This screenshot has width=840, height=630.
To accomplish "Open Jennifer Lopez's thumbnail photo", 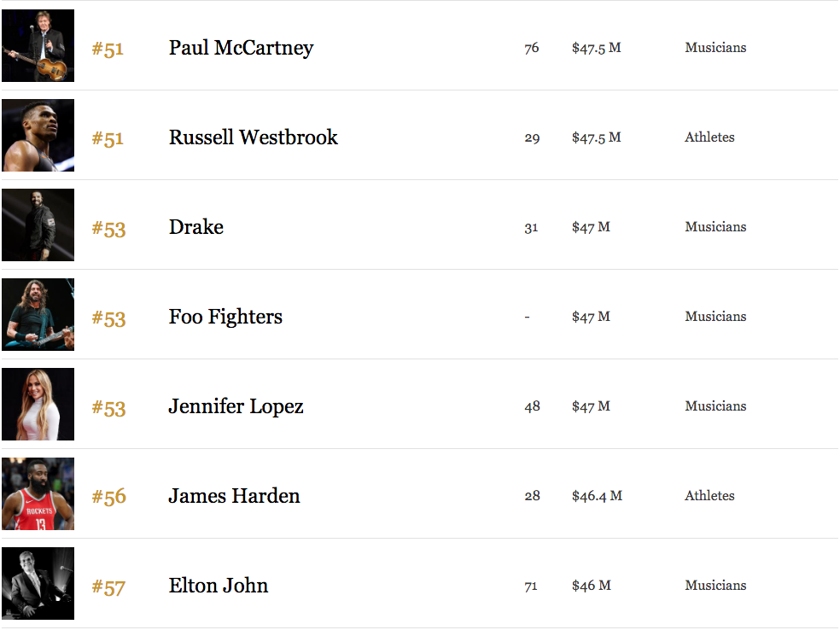I will 38,404.
